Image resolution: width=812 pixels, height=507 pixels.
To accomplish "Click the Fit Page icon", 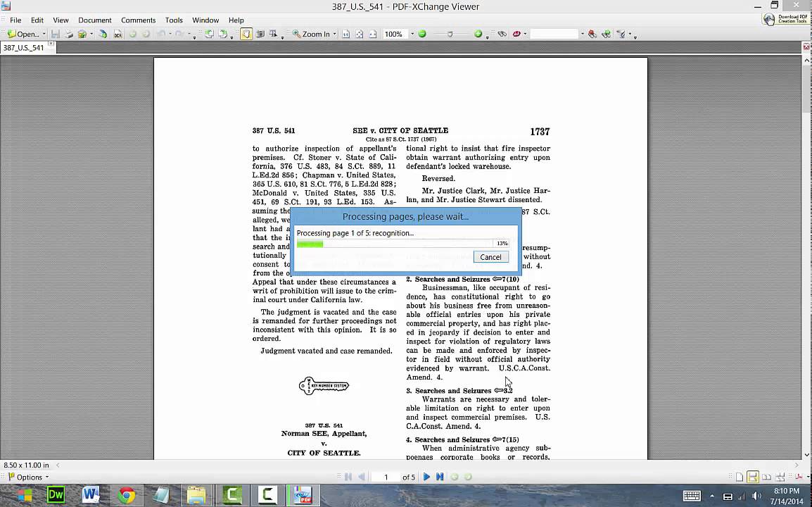I will 360,34.
